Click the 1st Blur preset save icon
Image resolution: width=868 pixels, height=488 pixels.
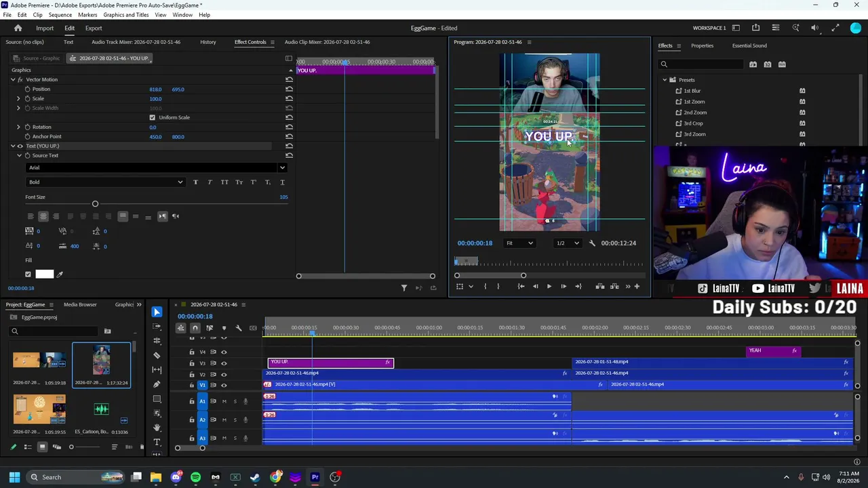[802, 91]
